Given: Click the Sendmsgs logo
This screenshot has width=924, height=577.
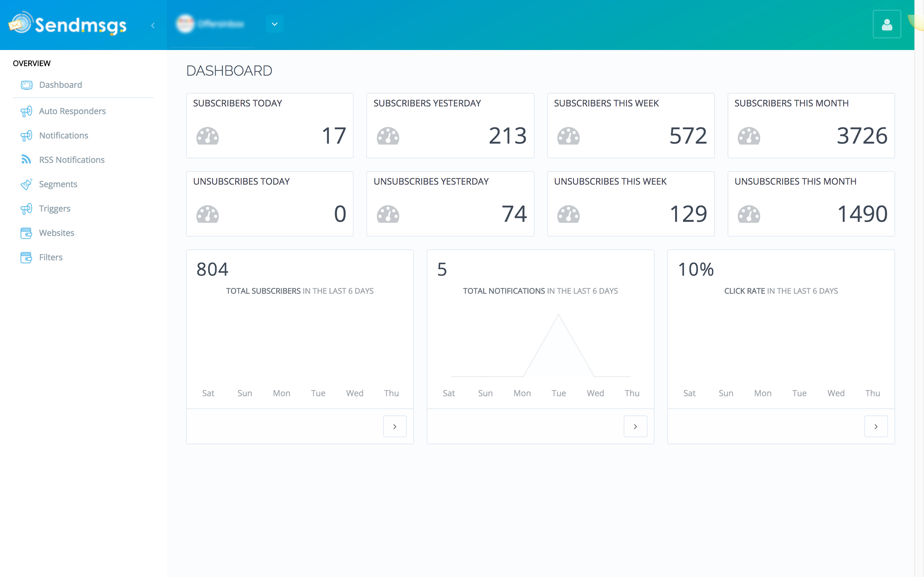Looking at the screenshot, I should (67, 24).
